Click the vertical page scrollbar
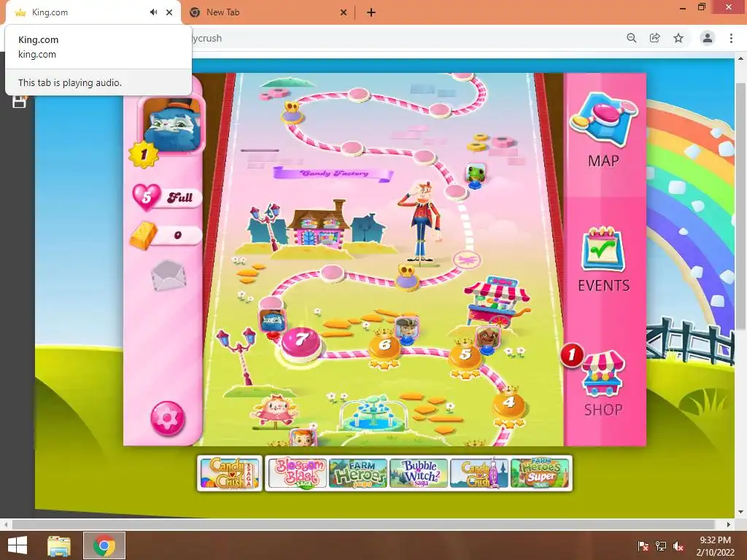Screen dimensions: 747x560 click(x=740, y=206)
